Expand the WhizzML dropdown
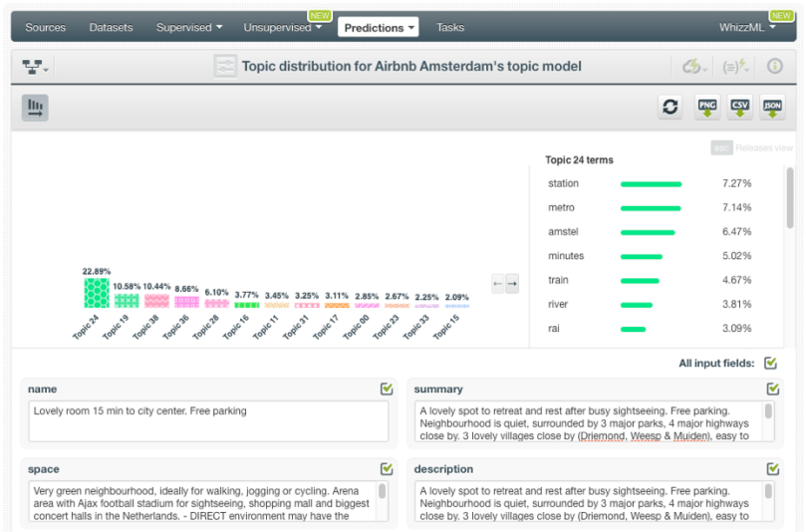The image size is (806, 532). pos(747,27)
